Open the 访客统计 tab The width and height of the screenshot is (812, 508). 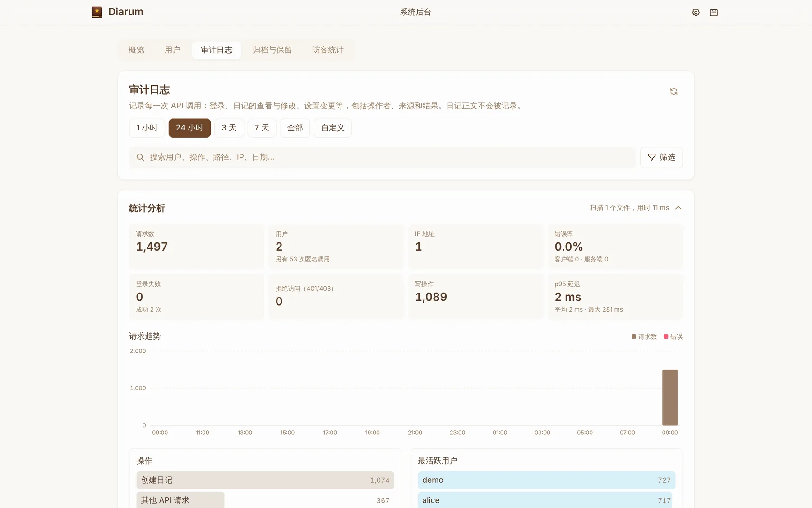tap(328, 50)
